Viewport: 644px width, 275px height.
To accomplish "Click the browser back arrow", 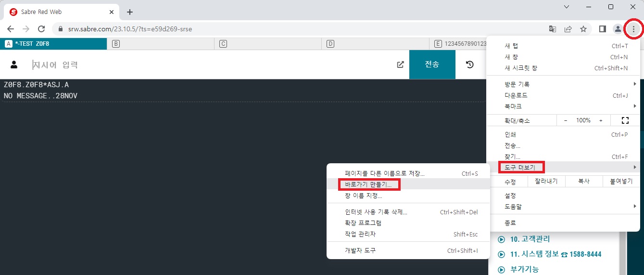I will click(x=11, y=29).
